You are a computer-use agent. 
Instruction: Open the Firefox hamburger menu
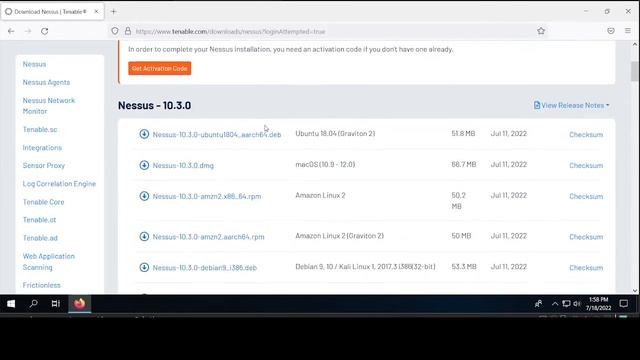628,31
